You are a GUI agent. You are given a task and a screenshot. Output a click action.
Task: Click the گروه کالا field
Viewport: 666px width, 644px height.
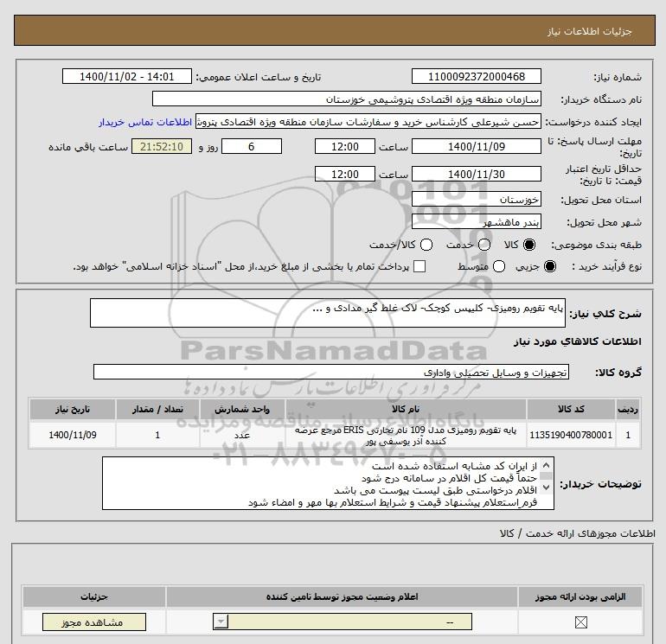pyautogui.click(x=331, y=372)
